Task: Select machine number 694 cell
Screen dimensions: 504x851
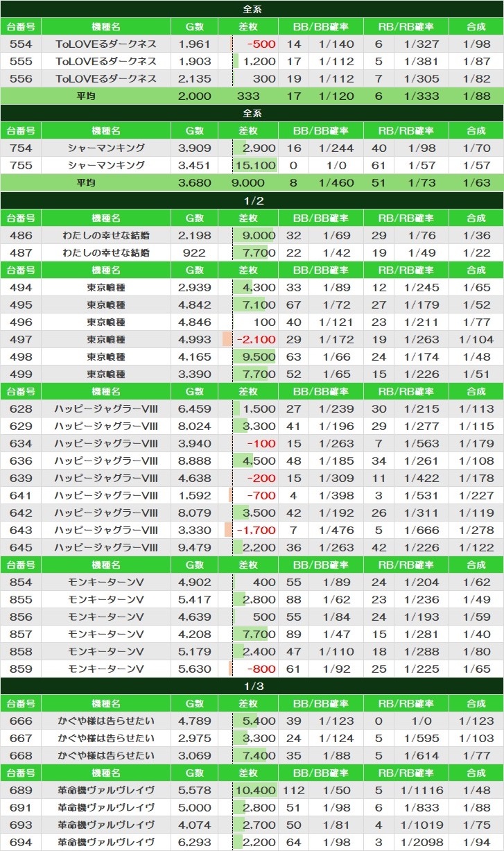Action: pyautogui.click(x=21, y=842)
